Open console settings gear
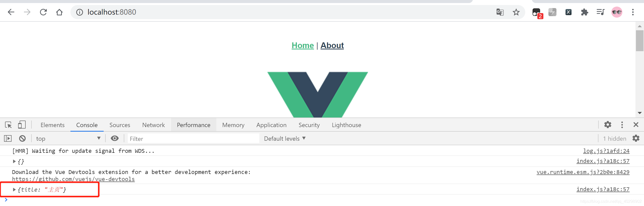The height and width of the screenshot is (206, 644). pos(636,138)
